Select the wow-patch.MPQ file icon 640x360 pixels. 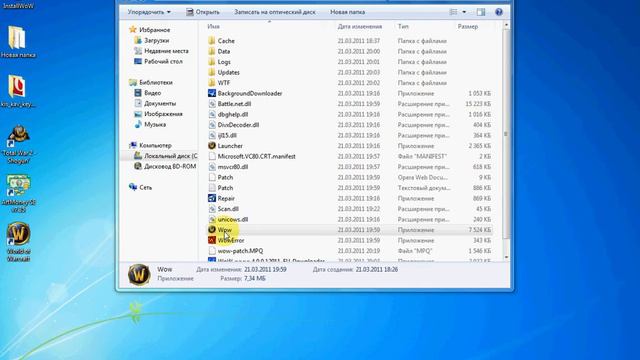[x=211, y=251]
